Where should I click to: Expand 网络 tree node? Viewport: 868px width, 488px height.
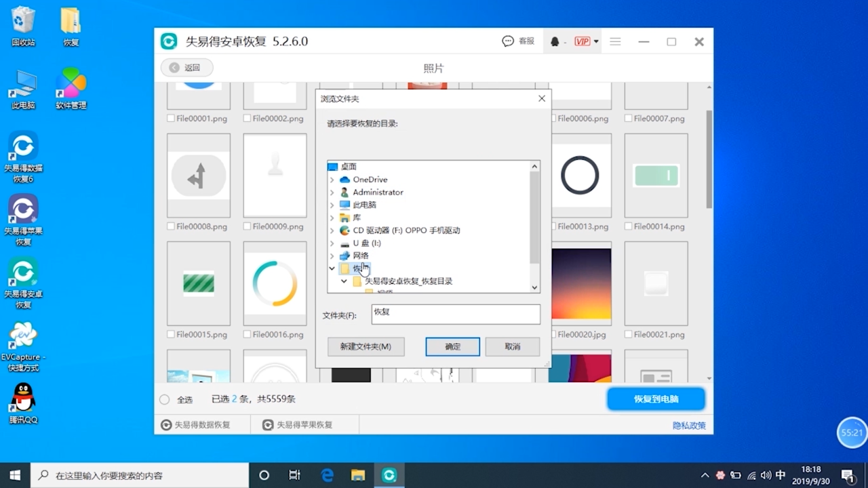tap(332, 256)
